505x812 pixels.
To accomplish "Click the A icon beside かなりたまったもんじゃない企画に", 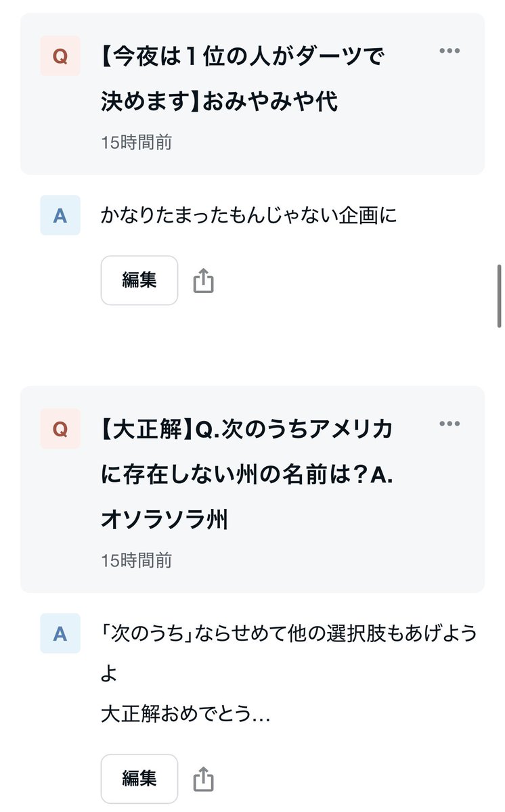I will click(x=60, y=215).
